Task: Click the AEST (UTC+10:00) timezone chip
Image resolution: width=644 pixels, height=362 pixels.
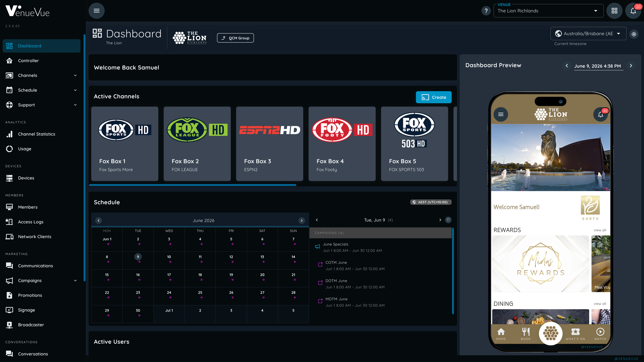Action: pos(431,202)
